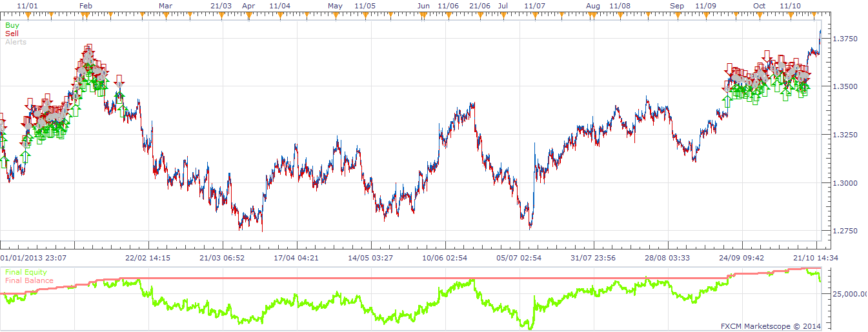Select the 10/06 02:54 date label
Viewport: 868px width, 332px height.
(445, 258)
